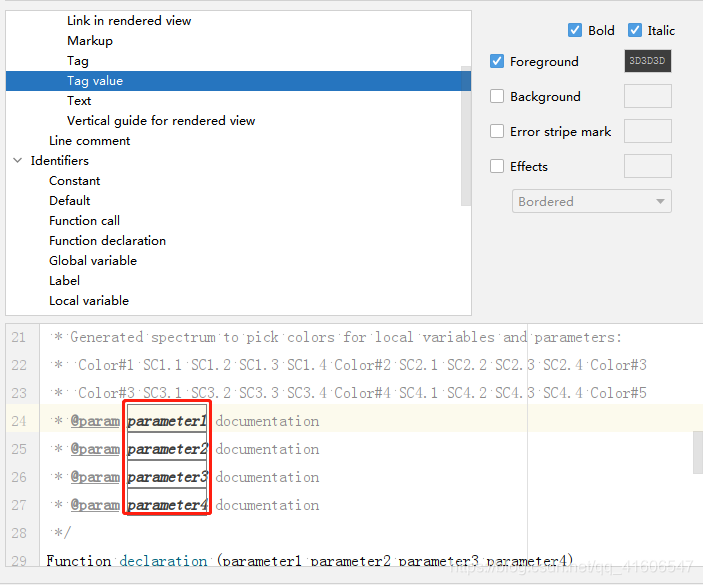Open the foreground color swatch 3D3D3D

click(647, 61)
